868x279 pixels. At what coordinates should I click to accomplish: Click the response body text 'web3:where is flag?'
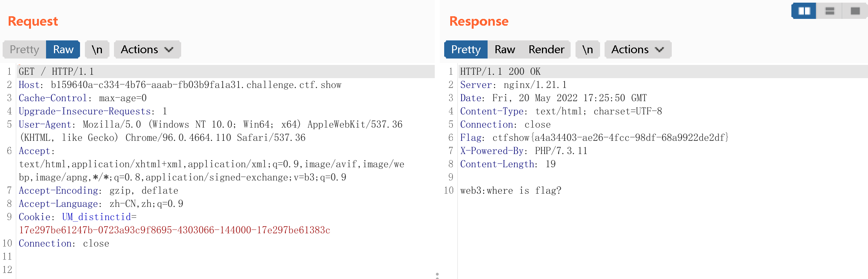click(x=510, y=191)
